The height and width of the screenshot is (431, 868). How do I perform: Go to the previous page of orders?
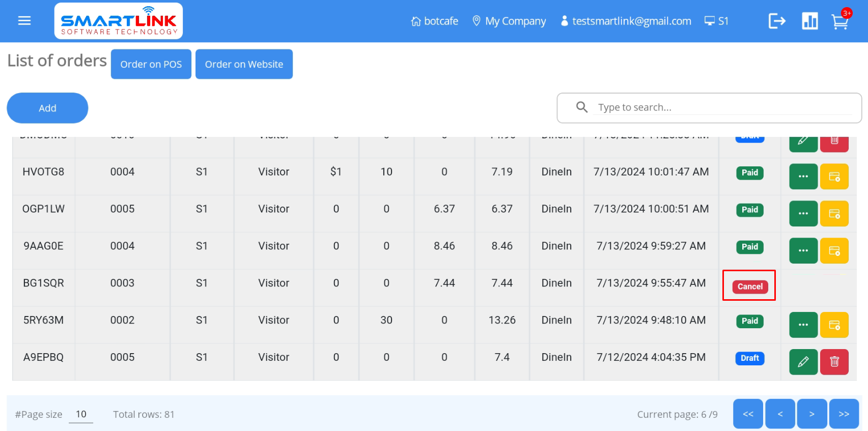coord(780,414)
